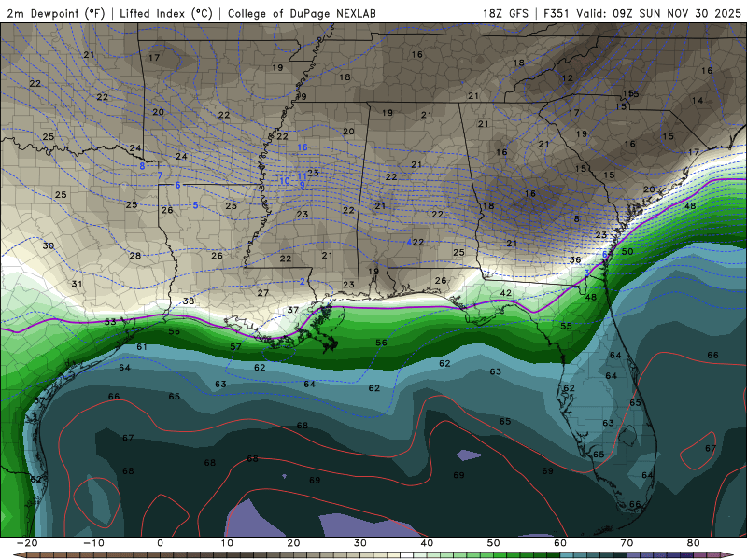The width and height of the screenshot is (747, 560).
Task: Click the "0" label on the color scale
Action: coord(160,543)
